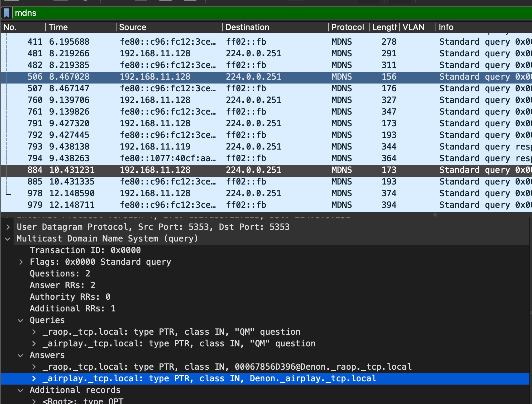
Task: Select packet 760 with length 327
Action: pos(266,100)
